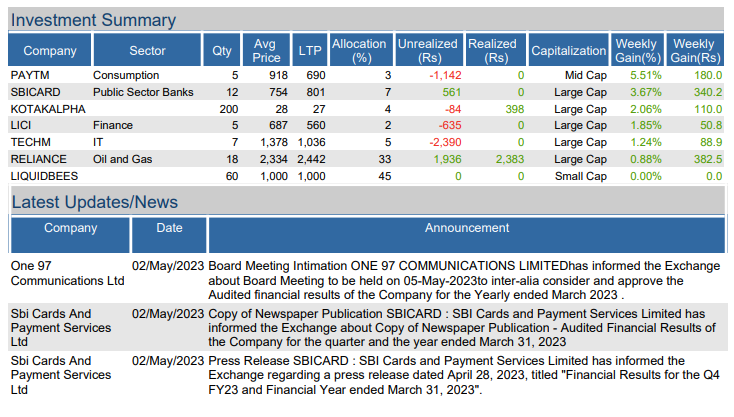Image resolution: width=734 pixels, height=417 pixels.
Task: Click the Unrealized (Rs) column header
Action: point(429,50)
